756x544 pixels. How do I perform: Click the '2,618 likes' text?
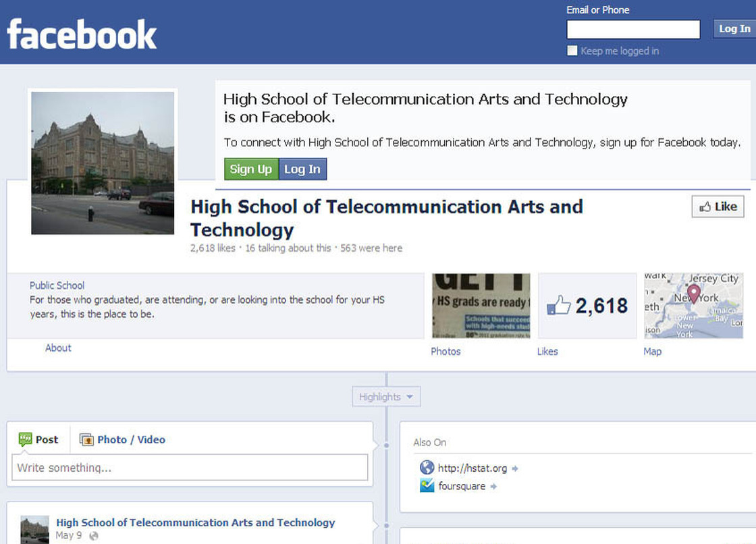tap(213, 248)
